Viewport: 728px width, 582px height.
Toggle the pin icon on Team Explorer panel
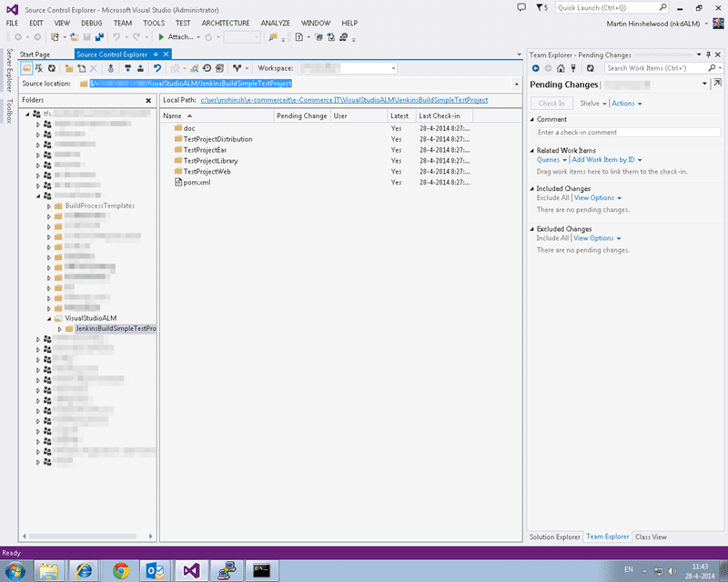click(708, 55)
